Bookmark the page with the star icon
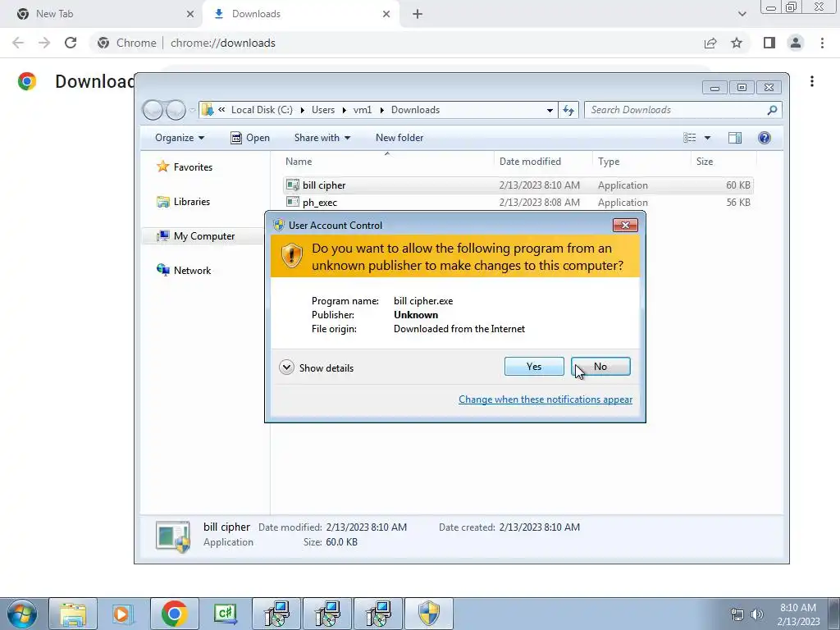Image resolution: width=840 pixels, height=630 pixels. [x=737, y=43]
